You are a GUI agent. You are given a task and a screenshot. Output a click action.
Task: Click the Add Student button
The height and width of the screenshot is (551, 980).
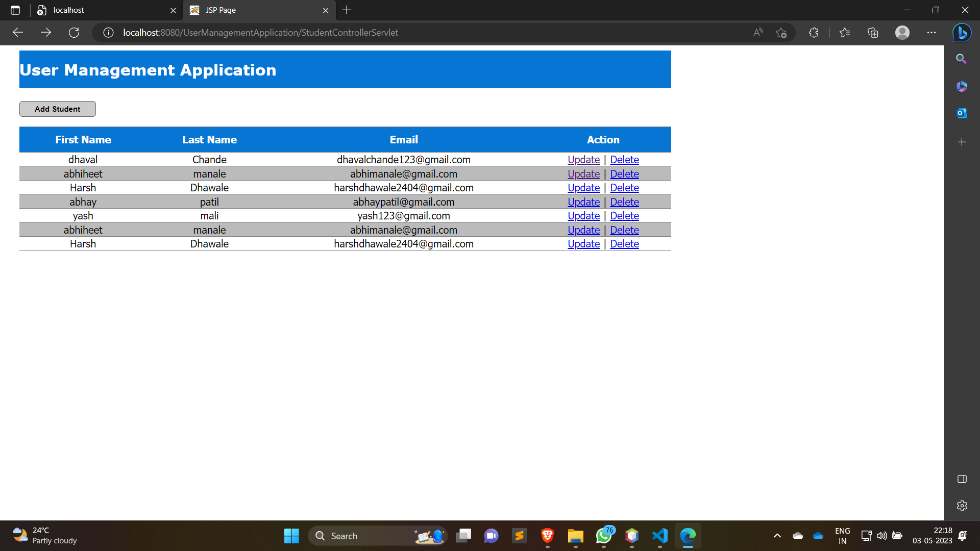point(57,109)
